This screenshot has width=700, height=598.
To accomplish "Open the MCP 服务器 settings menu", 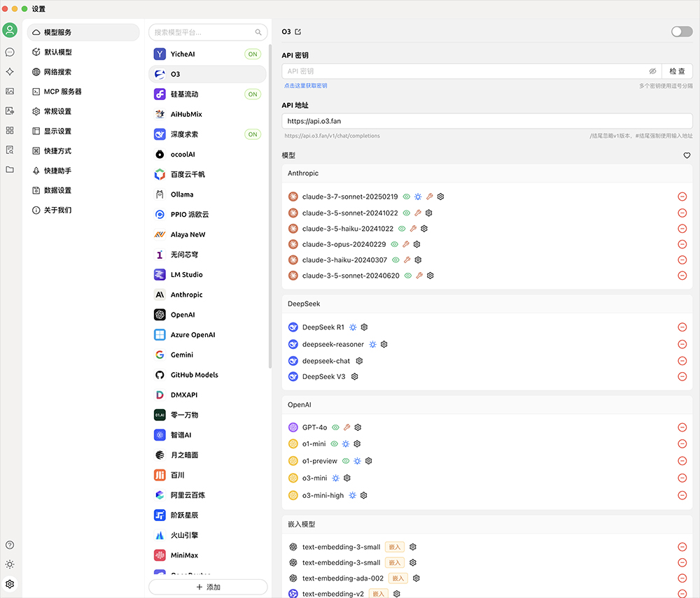I will [62, 92].
